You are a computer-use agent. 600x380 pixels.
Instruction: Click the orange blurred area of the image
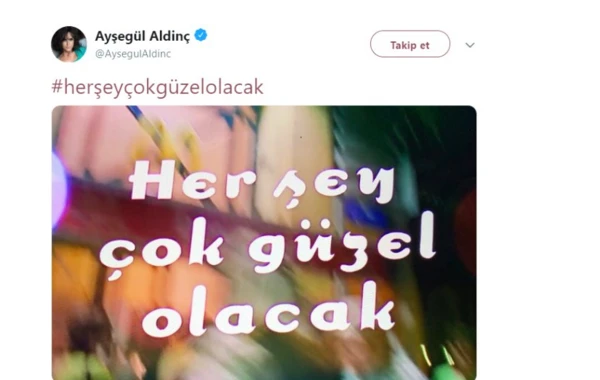click(x=75, y=276)
